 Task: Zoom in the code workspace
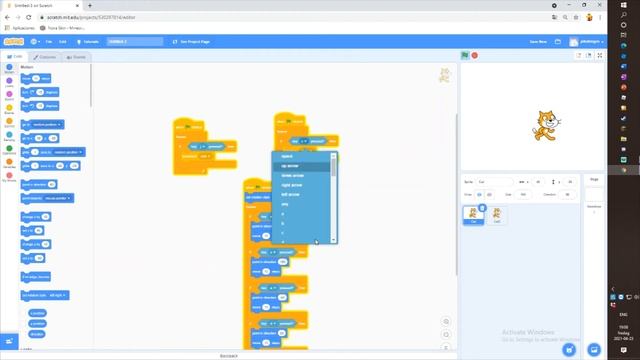(446, 322)
